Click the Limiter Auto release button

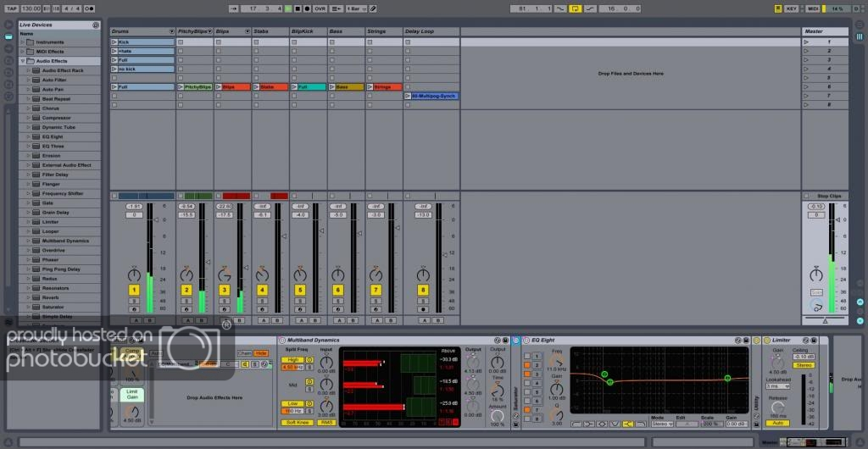tap(776, 422)
